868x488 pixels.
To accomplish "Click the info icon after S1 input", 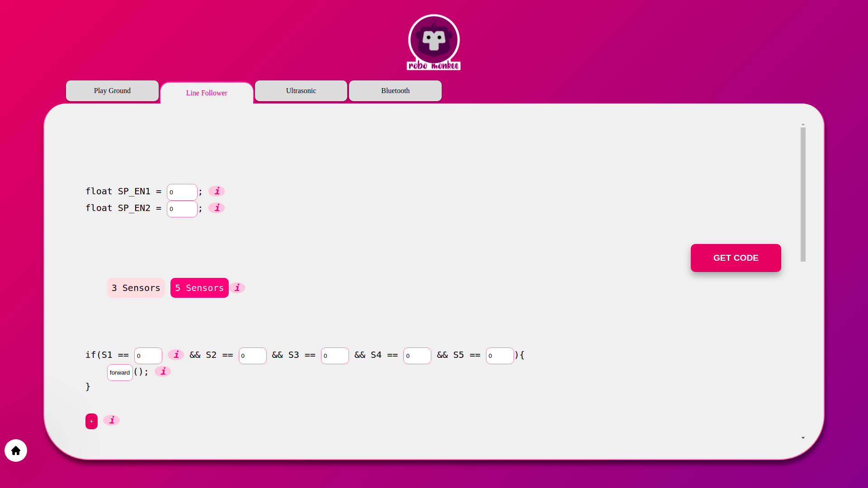I will (x=176, y=355).
